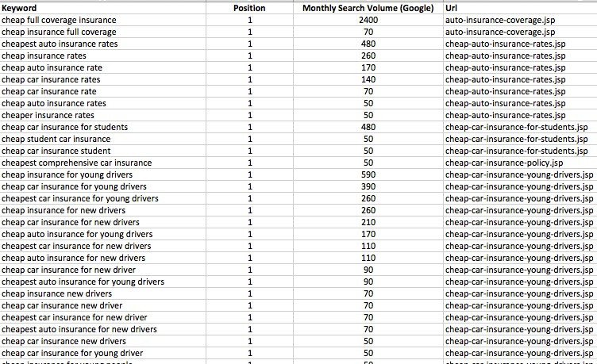The height and width of the screenshot is (364, 597).
Task: Select the 'cheap full coverage insurance' keyword cell
Action: coord(102,20)
